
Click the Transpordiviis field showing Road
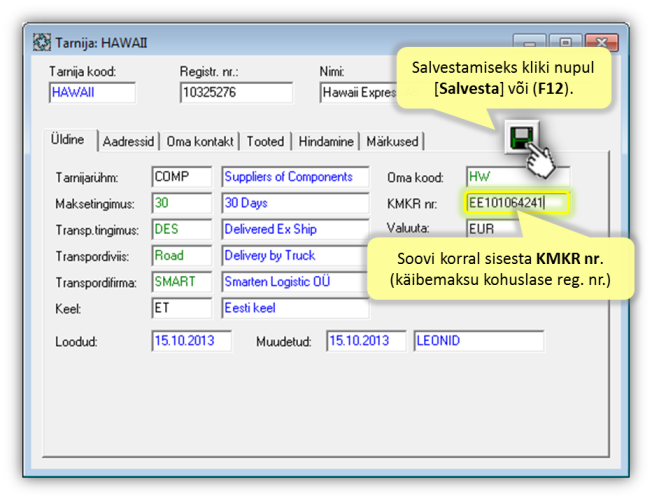coord(181,255)
